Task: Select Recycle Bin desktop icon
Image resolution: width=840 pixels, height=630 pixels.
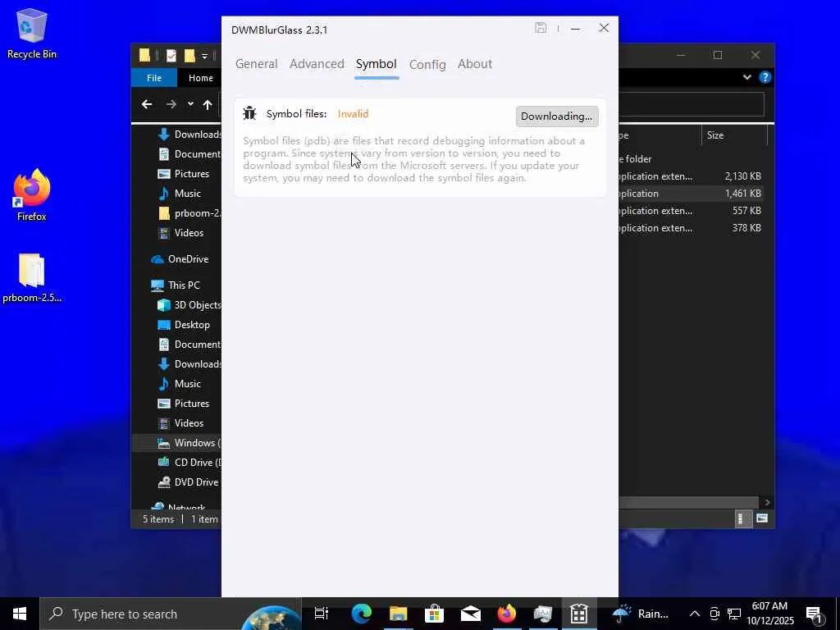Action: [32, 33]
